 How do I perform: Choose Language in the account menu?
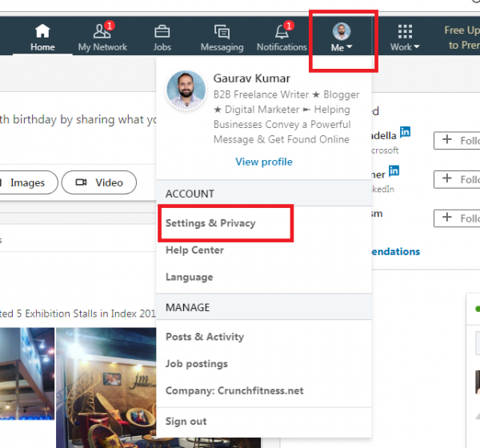coord(189,278)
